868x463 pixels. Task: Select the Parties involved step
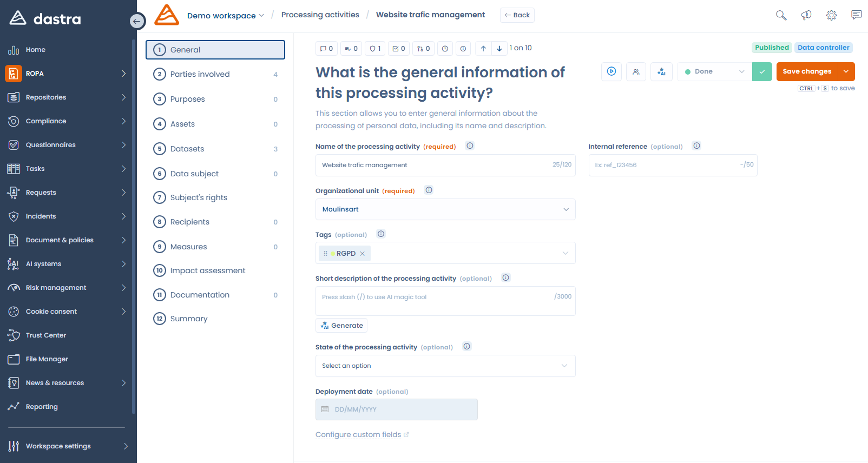coord(215,74)
